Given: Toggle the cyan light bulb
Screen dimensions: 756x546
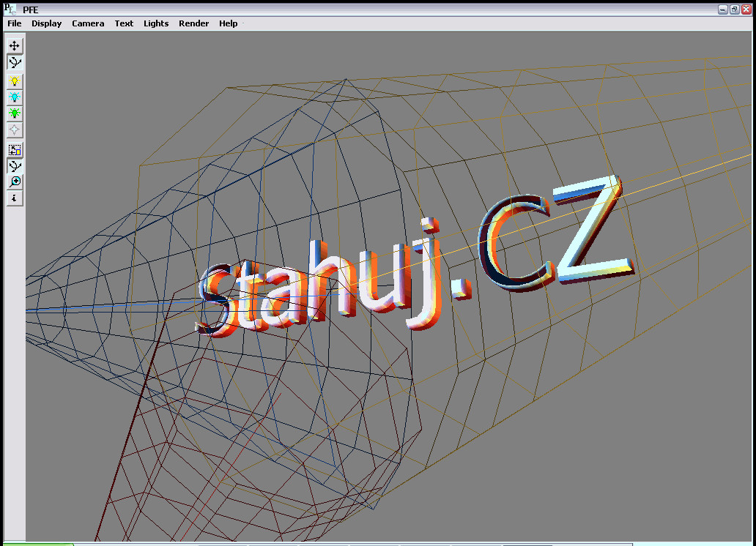Looking at the screenshot, I should 15,97.
